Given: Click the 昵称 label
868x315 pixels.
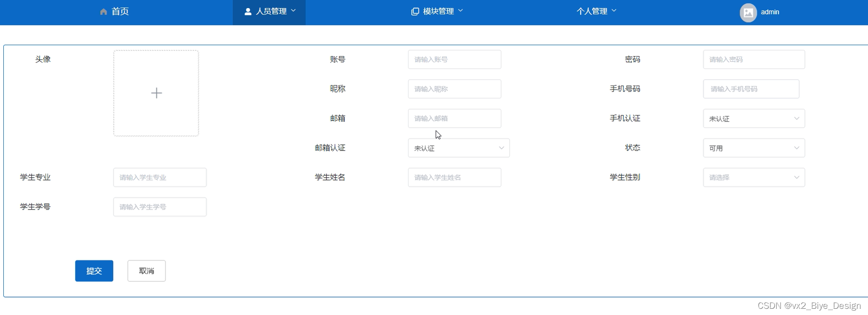Looking at the screenshot, I should pyautogui.click(x=338, y=89).
